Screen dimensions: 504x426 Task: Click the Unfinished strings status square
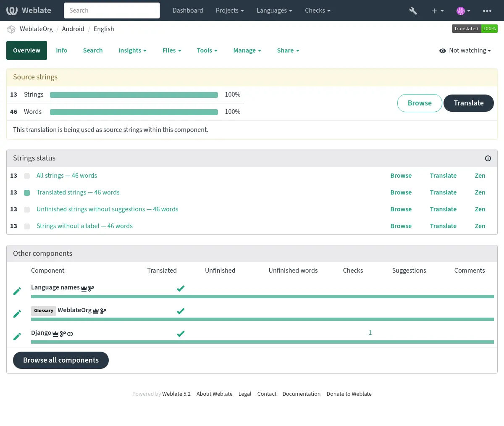27,210
